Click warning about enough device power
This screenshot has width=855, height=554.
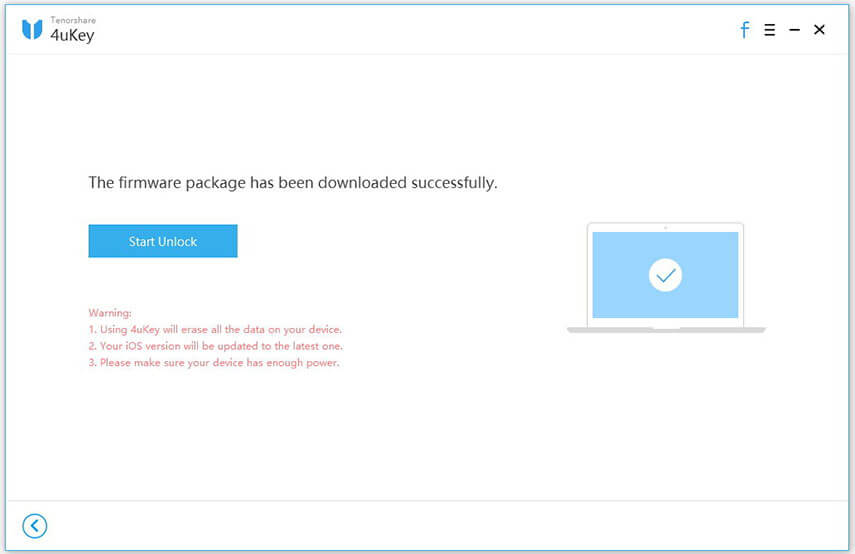214,363
